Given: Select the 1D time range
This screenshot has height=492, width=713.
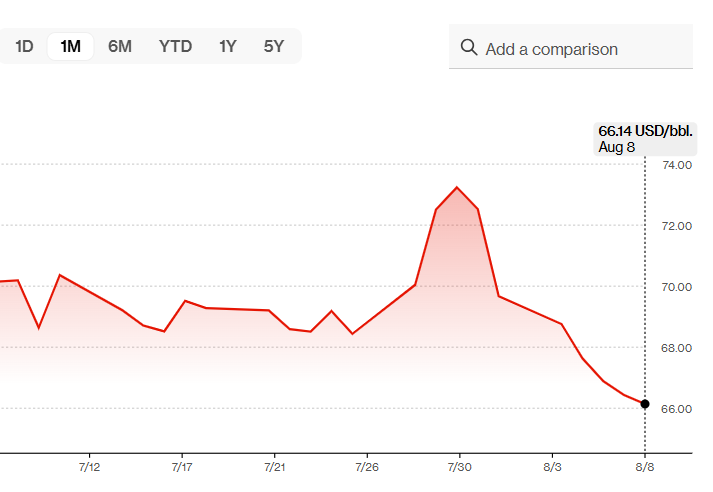Looking at the screenshot, I should [x=24, y=46].
